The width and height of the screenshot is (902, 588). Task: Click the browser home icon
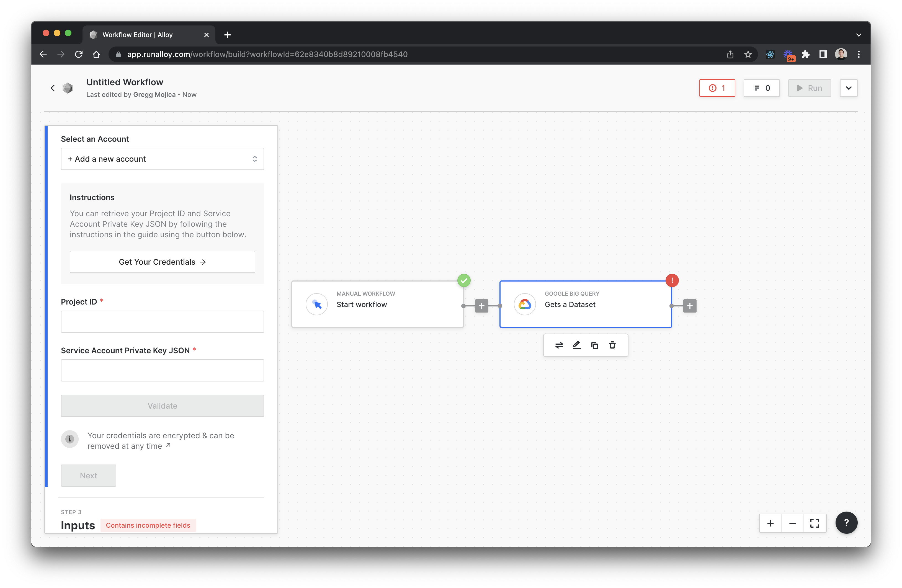tap(96, 54)
